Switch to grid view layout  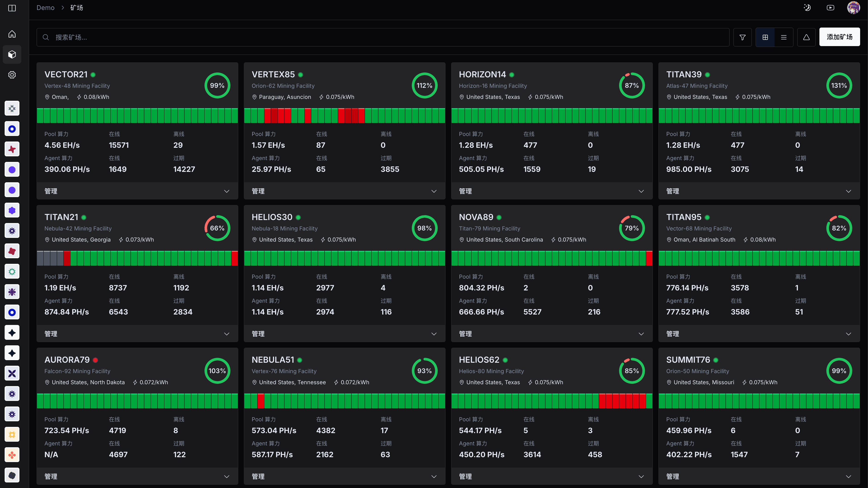coord(765,37)
